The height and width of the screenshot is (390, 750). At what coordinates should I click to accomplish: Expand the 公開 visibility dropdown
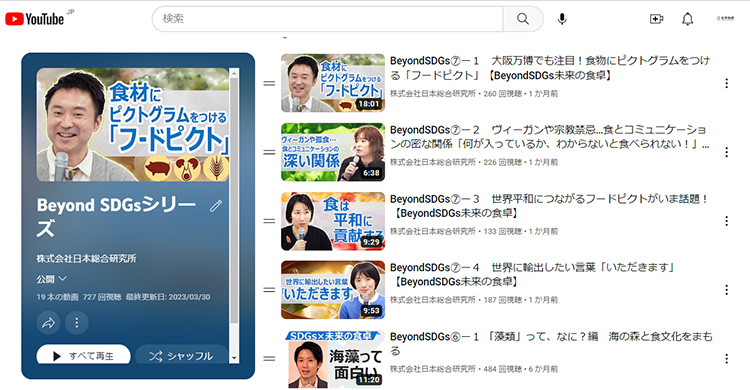pyautogui.click(x=52, y=279)
